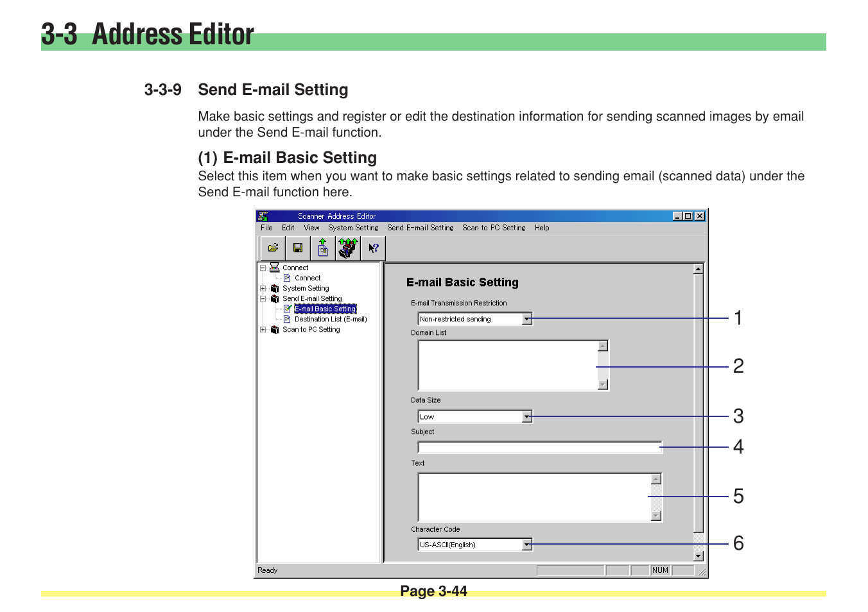The height and width of the screenshot is (612, 868).
Task: Click main panel scroll down arrow
Action: 699,556
